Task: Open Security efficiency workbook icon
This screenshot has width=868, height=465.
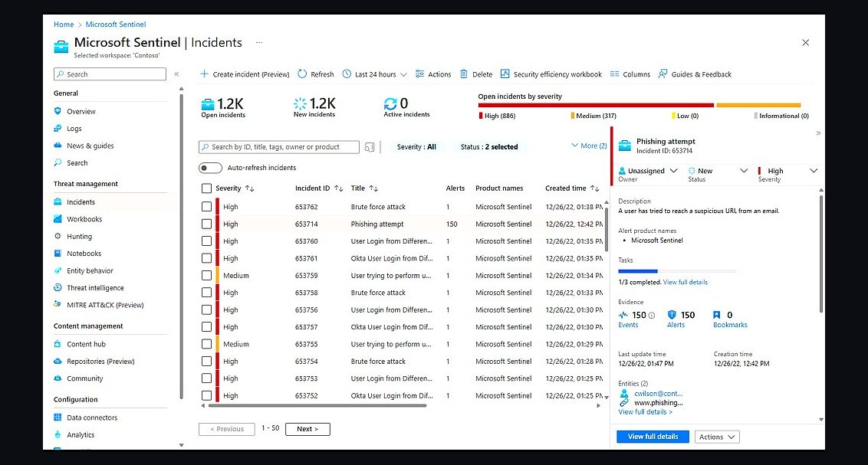Action: click(x=505, y=74)
